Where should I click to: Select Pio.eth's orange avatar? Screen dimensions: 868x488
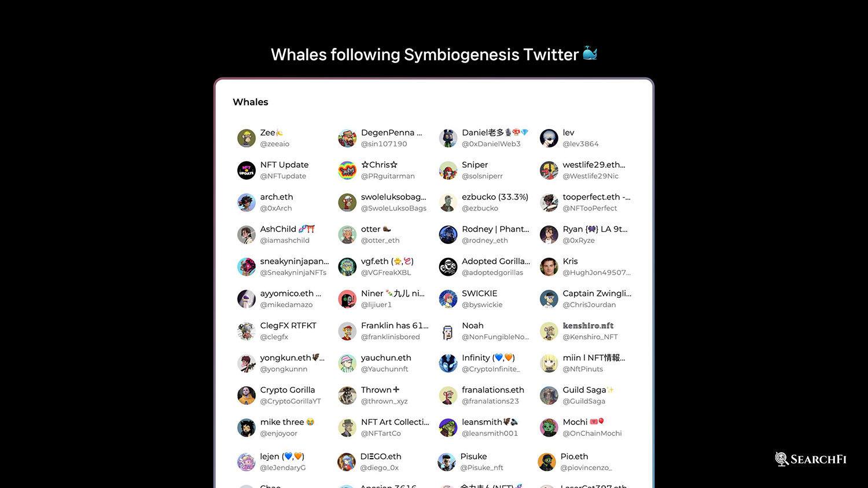pyautogui.click(x=547, y=462)
